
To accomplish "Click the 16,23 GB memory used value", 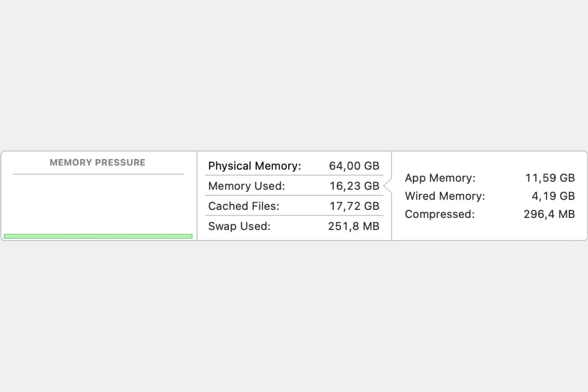I will 354,186.
